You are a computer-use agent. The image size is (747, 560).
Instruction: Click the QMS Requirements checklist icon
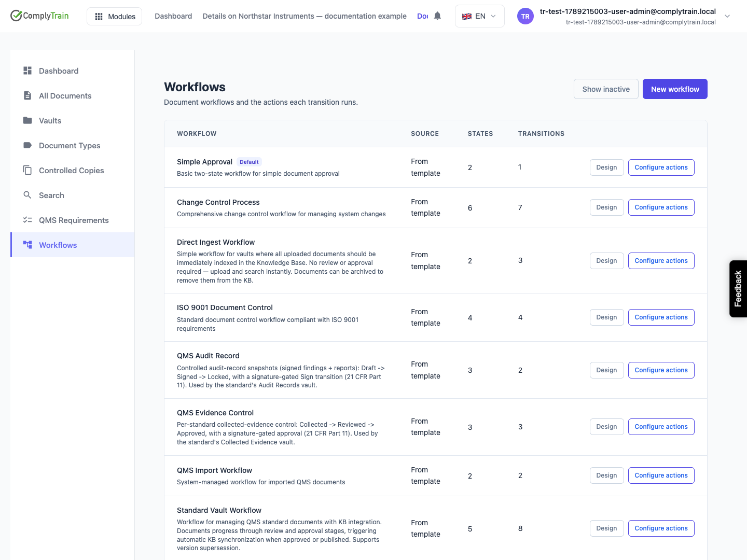27,220
